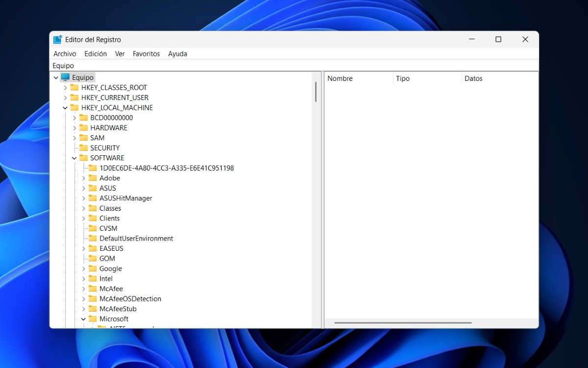Open the Ayuda menu

(x=177, y=54)
